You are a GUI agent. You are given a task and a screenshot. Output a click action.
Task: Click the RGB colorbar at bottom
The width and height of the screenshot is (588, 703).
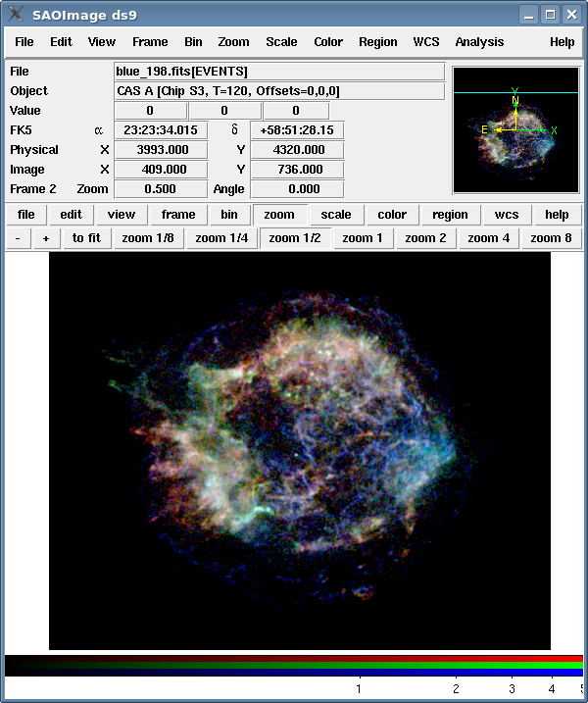pyautogui.click(x=294, y=666)
